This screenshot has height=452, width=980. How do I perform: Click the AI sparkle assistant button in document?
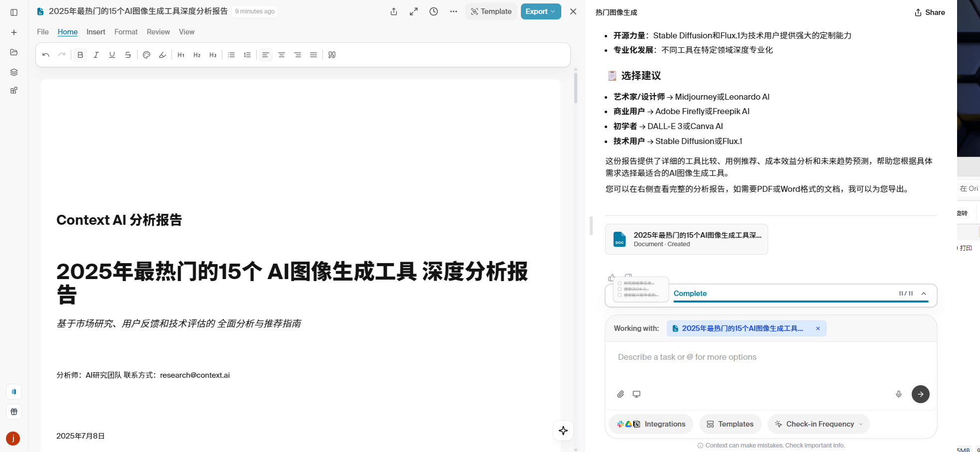point(563,431)
